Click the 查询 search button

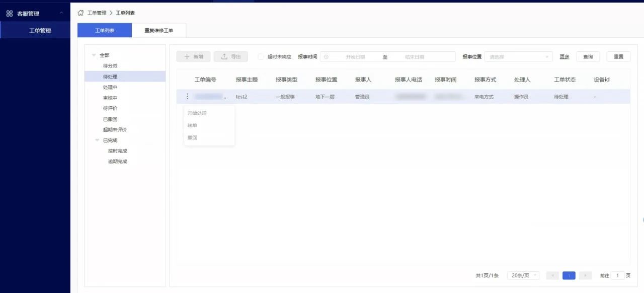point(587,56)
